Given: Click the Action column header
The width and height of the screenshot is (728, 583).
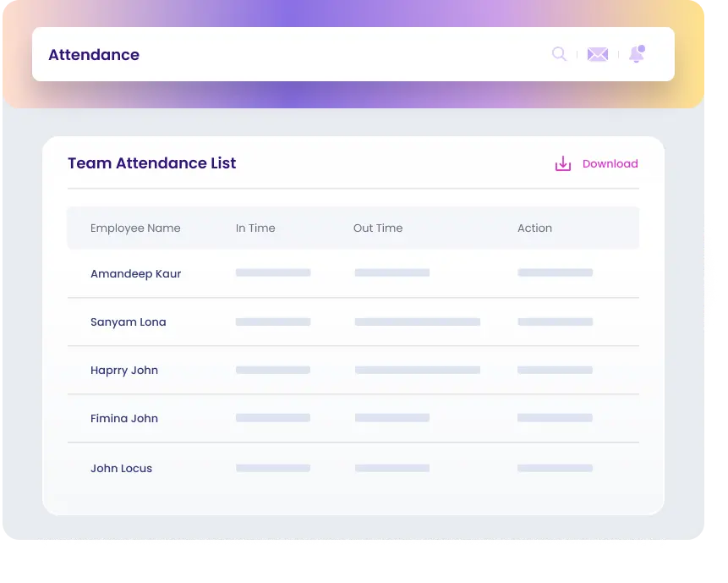Looking at the screenshot, I should pyautogui.click(x=534, y=228).
